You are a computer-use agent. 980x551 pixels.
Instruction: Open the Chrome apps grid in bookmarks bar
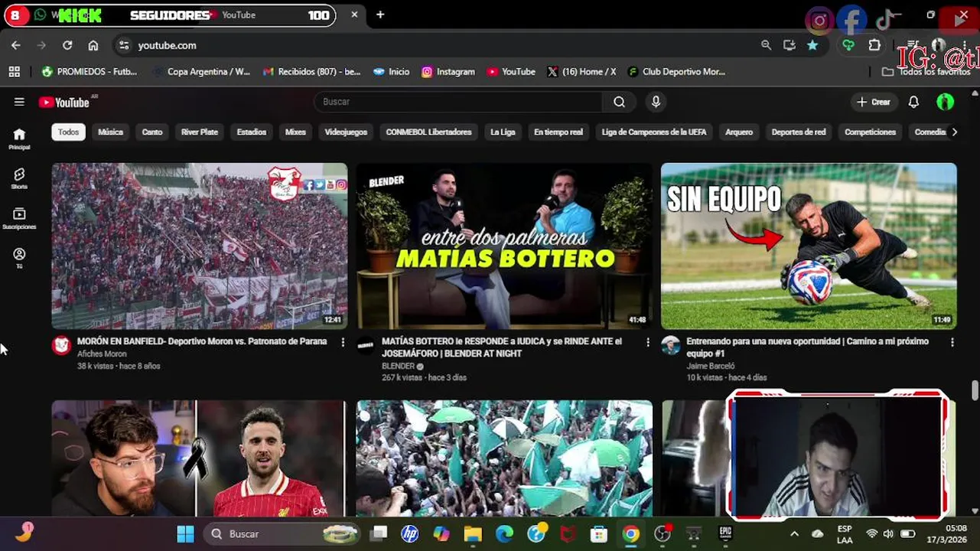pos(14,71)
